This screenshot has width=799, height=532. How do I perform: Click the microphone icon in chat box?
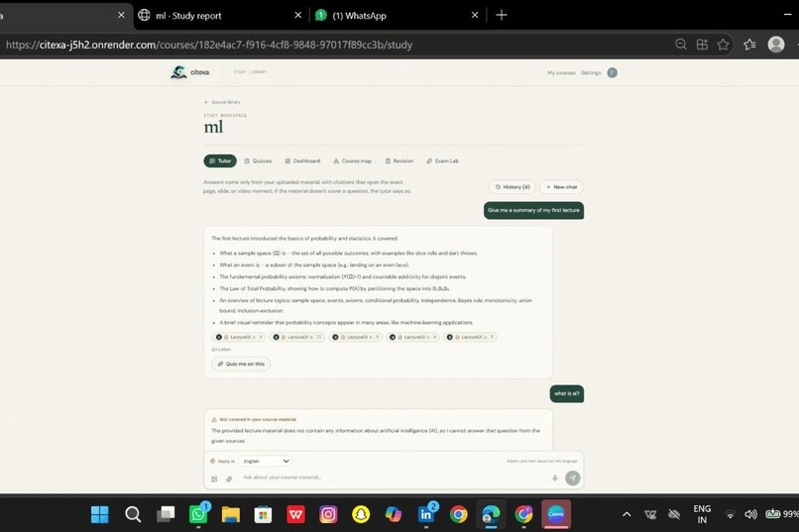555,479
